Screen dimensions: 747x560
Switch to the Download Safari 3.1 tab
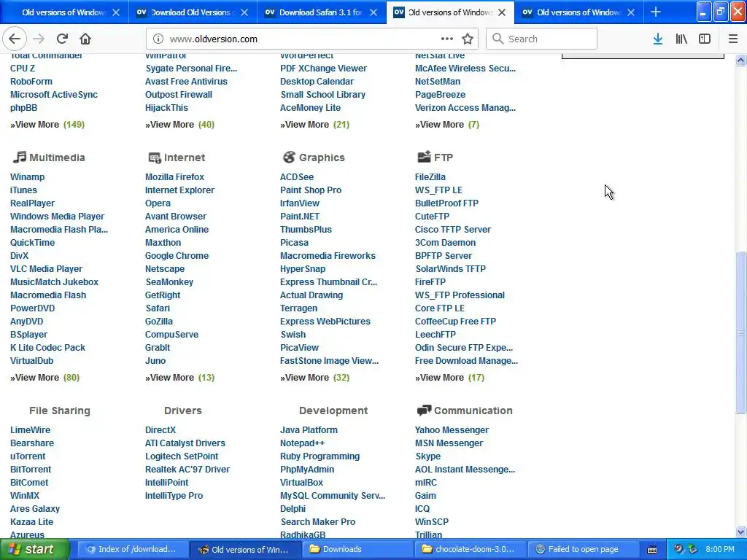(322, 12)
